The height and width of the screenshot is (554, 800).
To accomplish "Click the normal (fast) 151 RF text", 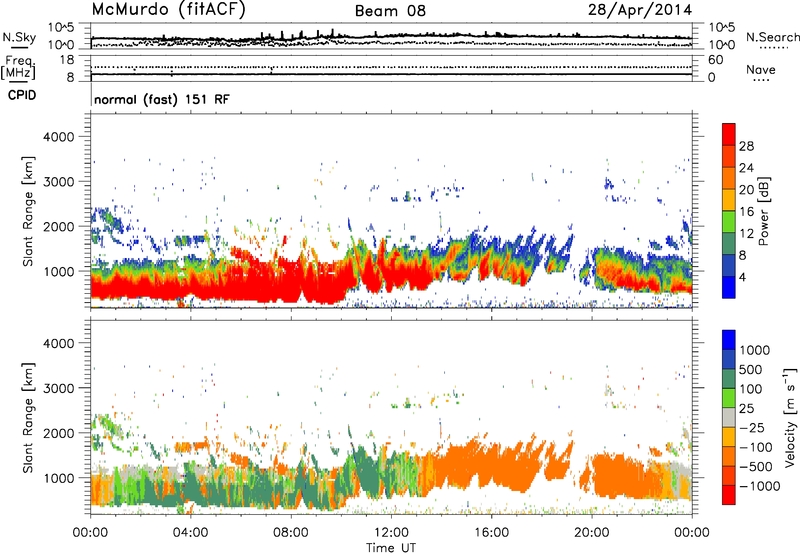I will click(162, 99).
